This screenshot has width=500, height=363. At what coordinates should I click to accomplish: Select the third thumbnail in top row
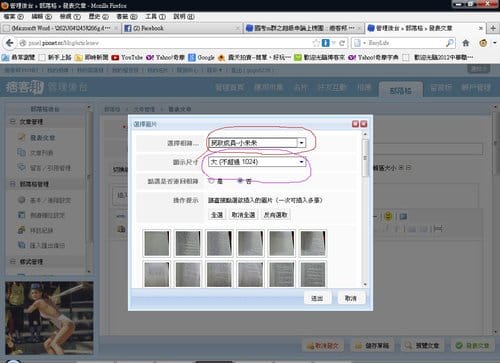pyautogui.click(x=219, y=243)
